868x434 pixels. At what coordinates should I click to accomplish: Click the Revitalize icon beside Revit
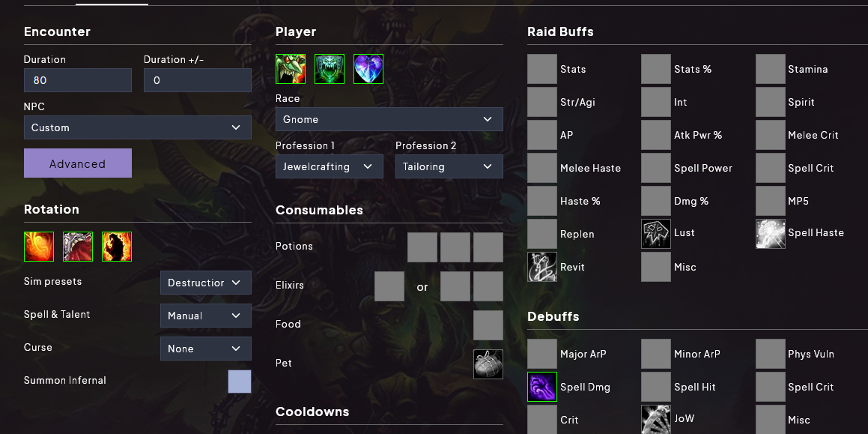point(541,267)
